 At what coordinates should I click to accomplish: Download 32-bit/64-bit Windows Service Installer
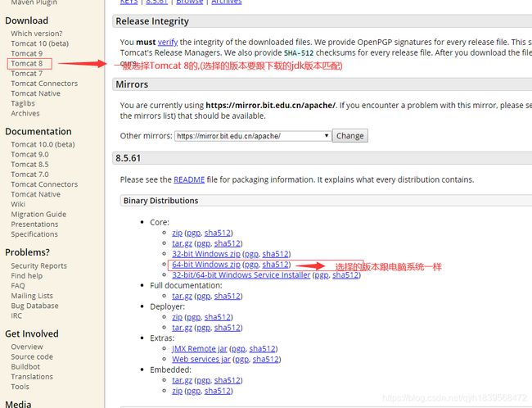pos(241,274)
